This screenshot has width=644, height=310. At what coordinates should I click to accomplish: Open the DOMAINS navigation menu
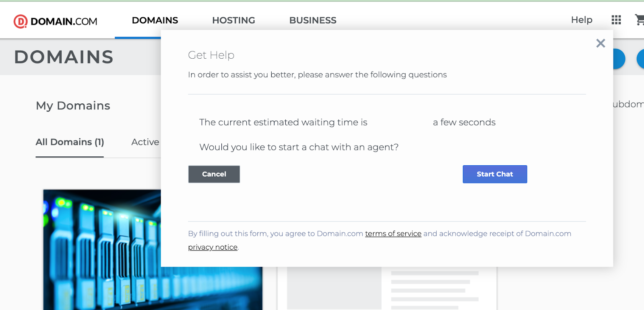(155, 20)
